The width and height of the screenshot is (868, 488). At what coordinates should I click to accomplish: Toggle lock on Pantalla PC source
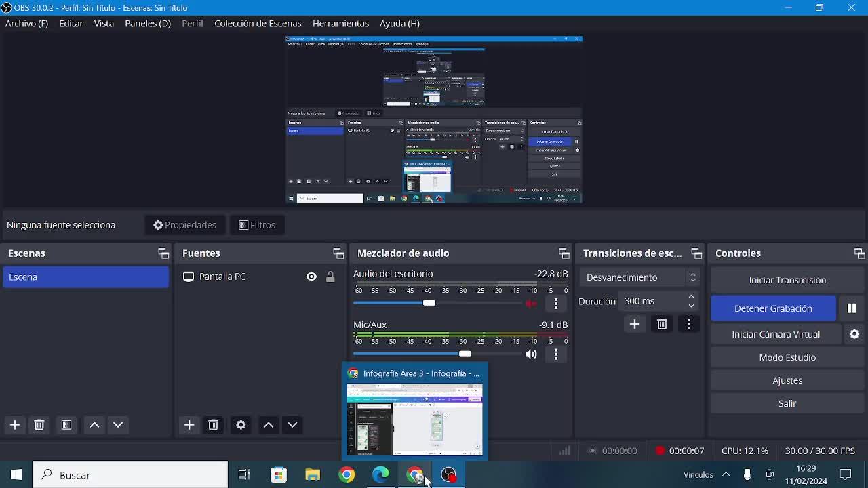pyautogui.click(x=330, y=277)
